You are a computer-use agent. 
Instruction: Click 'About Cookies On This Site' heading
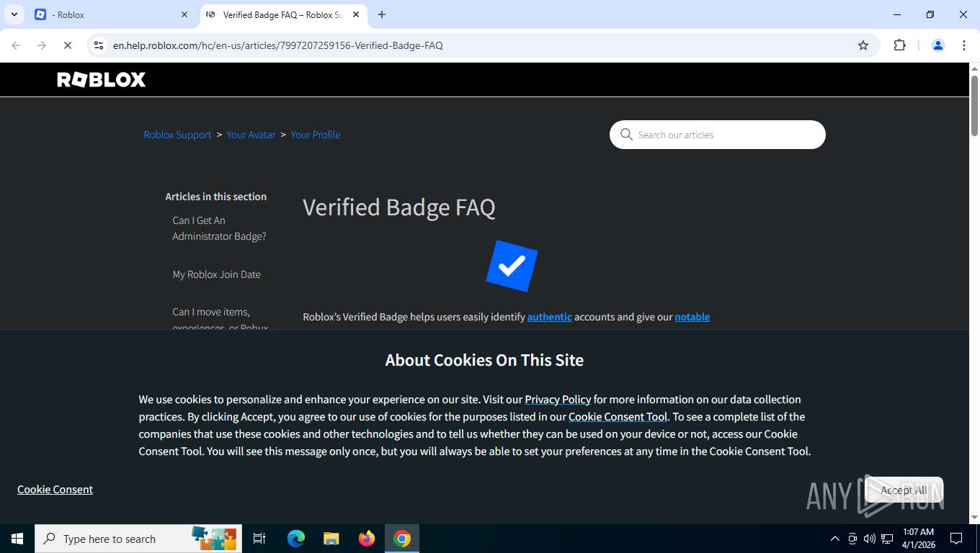tap(484, 360)
